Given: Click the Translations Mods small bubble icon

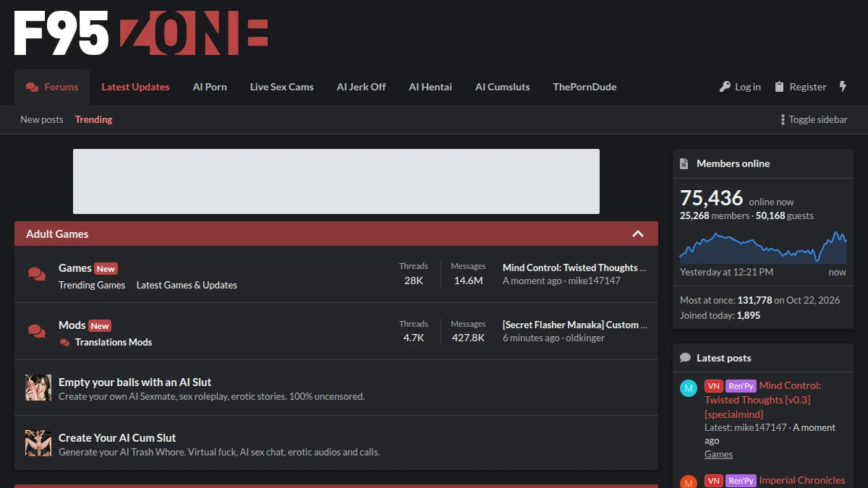Looking at the screenshot, I should pyautogui.click(x=65, y=343).
